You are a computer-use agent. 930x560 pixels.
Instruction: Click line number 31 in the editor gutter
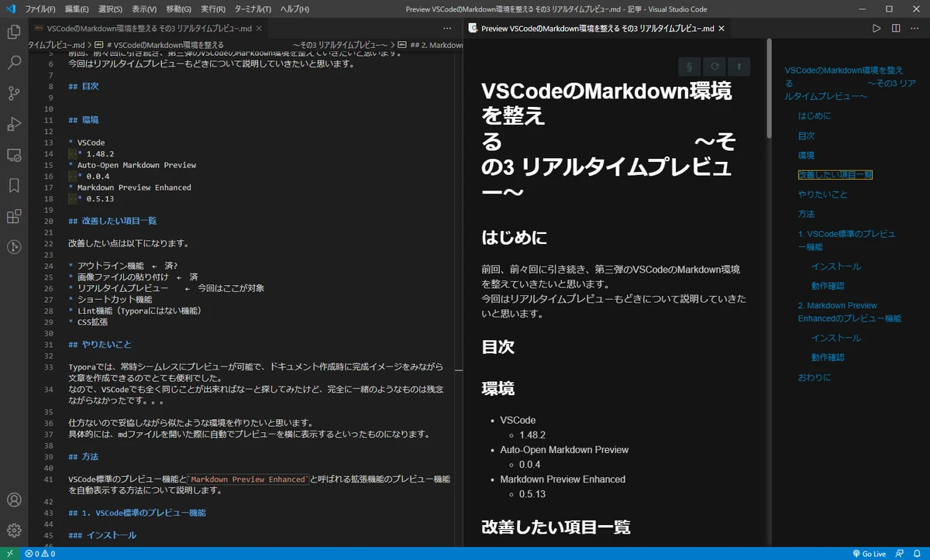[x=49, y=344]
